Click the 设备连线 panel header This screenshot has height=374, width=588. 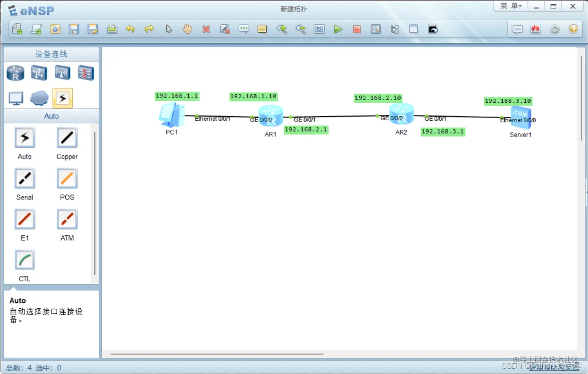(x=51, y=54)
